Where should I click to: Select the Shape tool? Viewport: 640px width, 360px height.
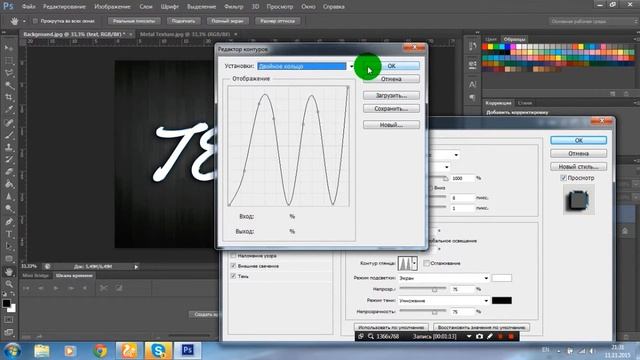click(x=9, y=259)
